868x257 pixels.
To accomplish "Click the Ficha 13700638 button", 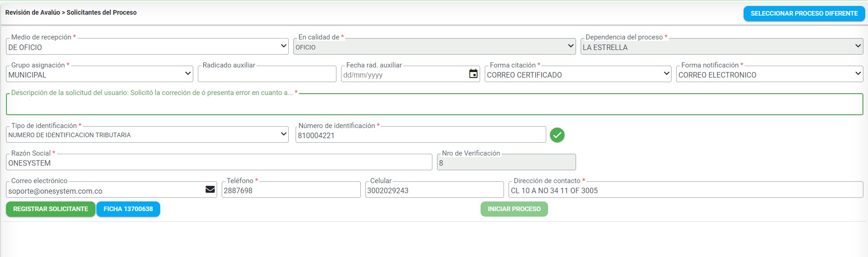I will click(128, 209).
